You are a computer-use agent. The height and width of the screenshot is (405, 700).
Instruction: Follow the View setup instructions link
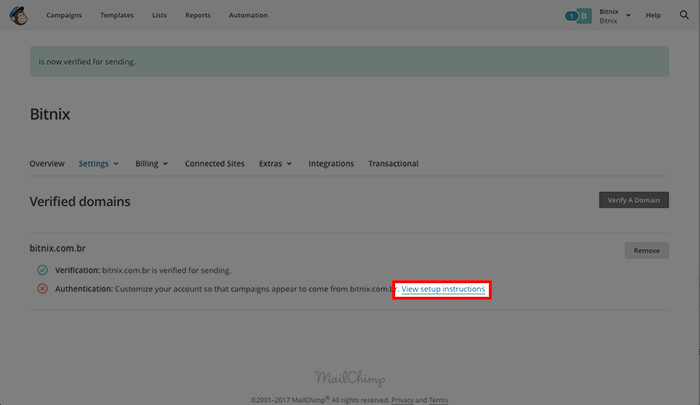[443, 289]
